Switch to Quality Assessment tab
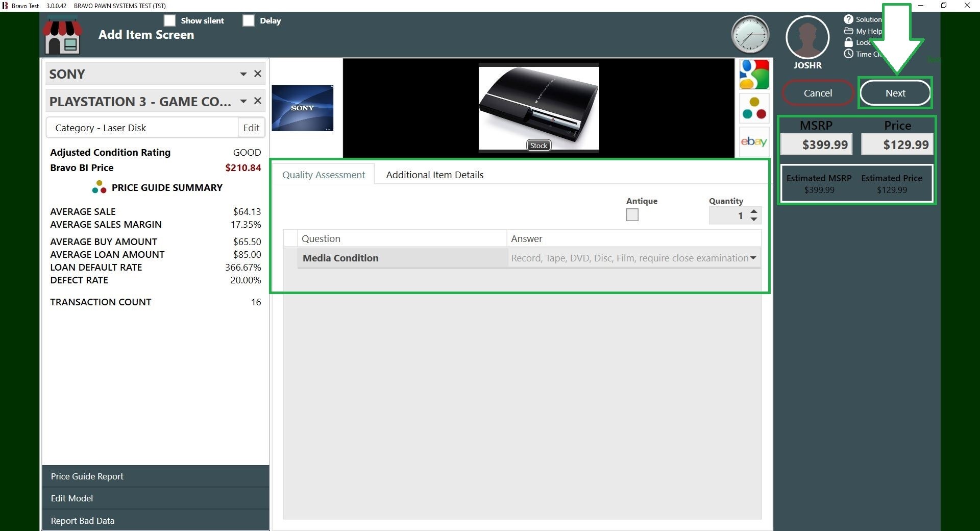The width and height of the screenshot is (980, 531). coord(324,175)
